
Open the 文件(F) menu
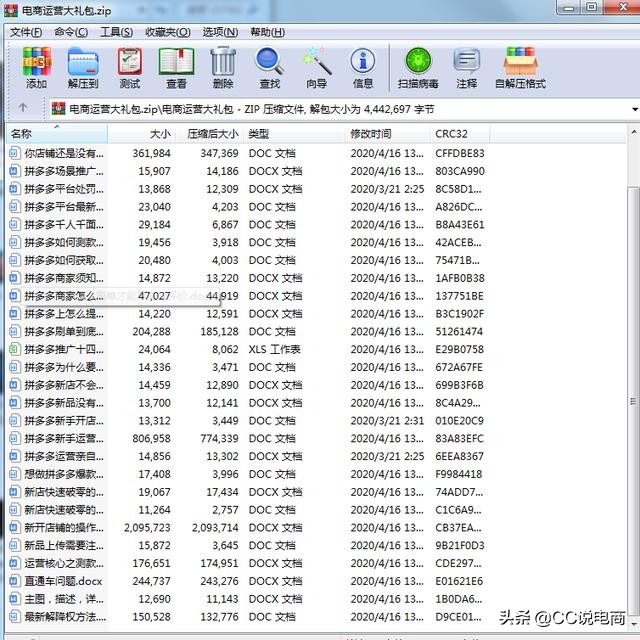tap(26, 32)
